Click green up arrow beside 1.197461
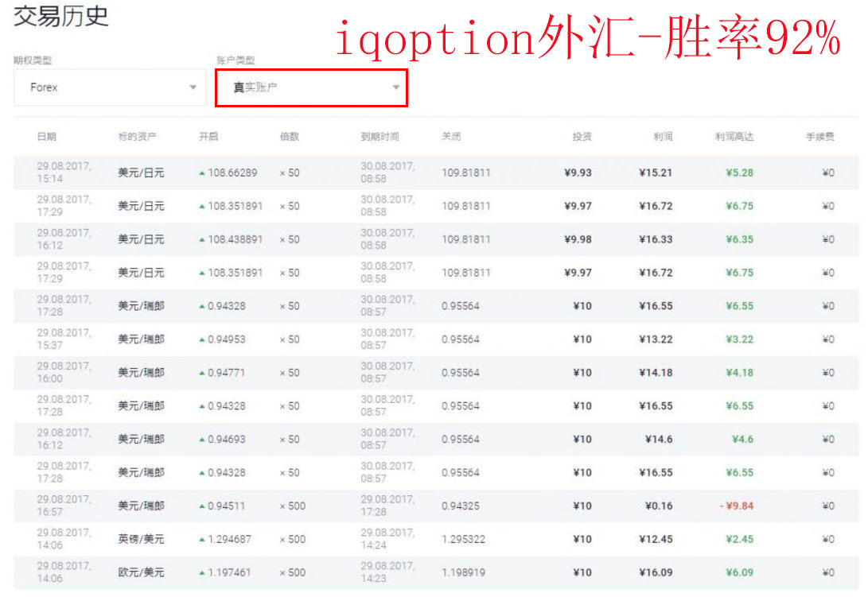 pyautogui.click(x=202, y=572)
